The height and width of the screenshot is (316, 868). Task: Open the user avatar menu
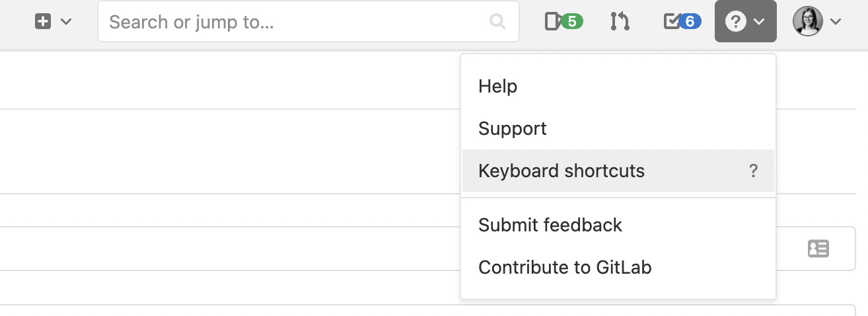pos(807,22)
